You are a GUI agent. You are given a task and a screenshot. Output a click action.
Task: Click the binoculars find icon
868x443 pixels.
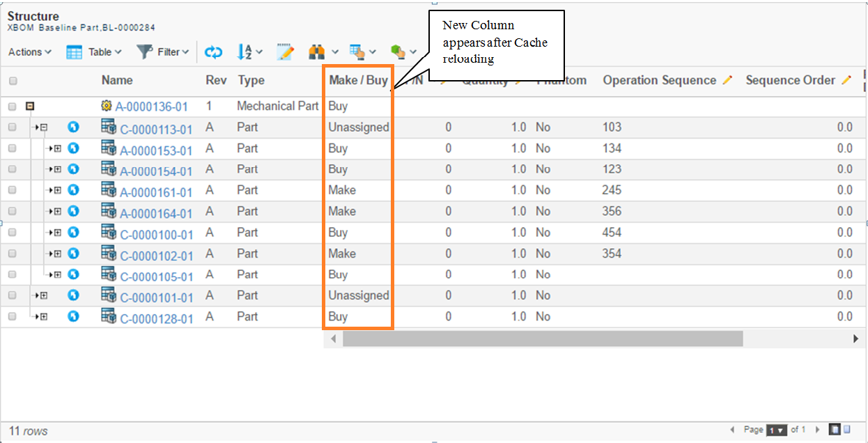pyautogui.click(x=318, y=52)
